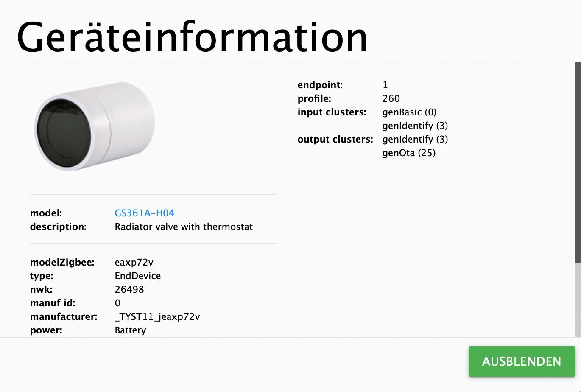Click the genBasic (0) input cluster
The height and width of the screenshot is (392, 581).
pyautogui.click(x=409, y=112)
